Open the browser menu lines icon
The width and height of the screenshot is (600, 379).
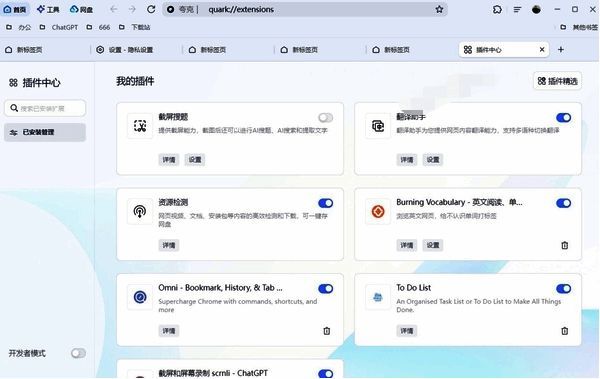coord(517,10)
